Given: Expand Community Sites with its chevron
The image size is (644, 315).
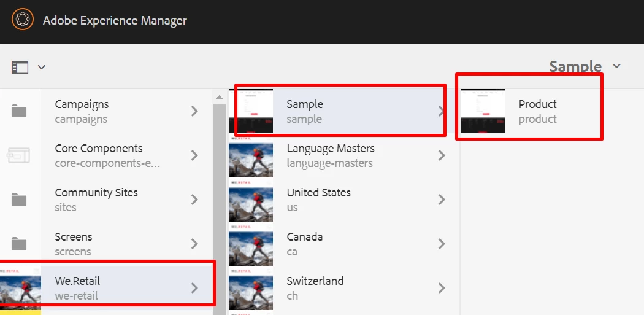Looking at the screenshot, I should coord(194,200).
